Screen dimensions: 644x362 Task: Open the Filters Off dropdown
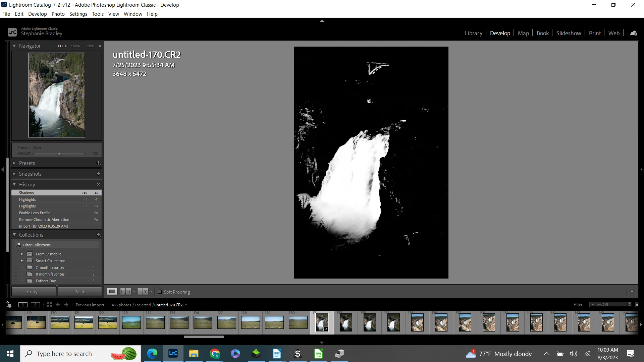[x=610, y=305]
